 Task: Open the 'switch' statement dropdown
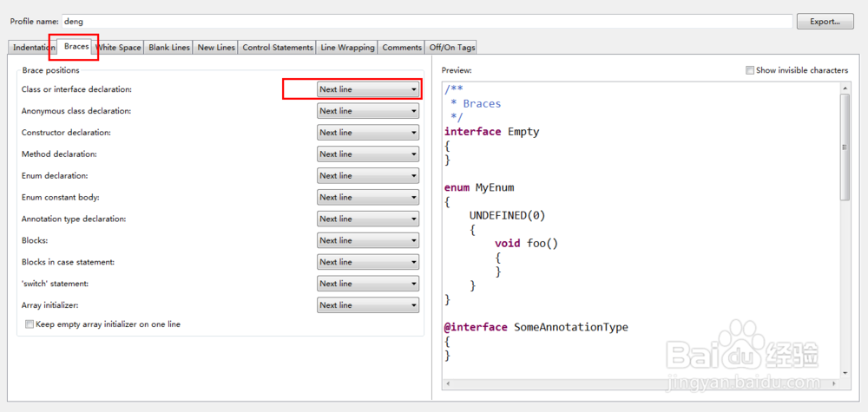[368, 284]
